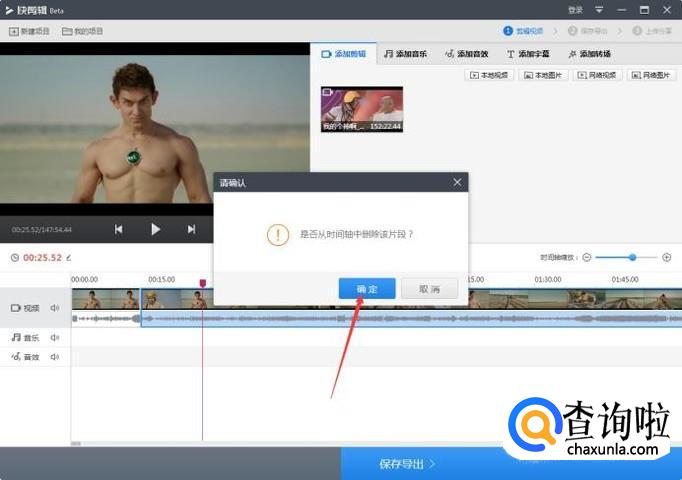Open the 添加转场 tab
This screenshot has height=480, width=682.
click(x=589, y=54)
